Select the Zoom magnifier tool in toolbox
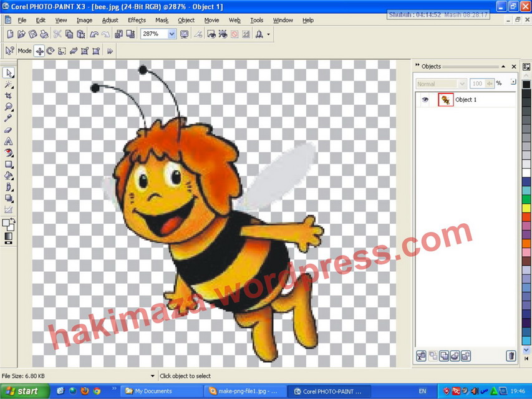Image resolution: width=532 pixels, height=399 pixels. pos(9,107)
